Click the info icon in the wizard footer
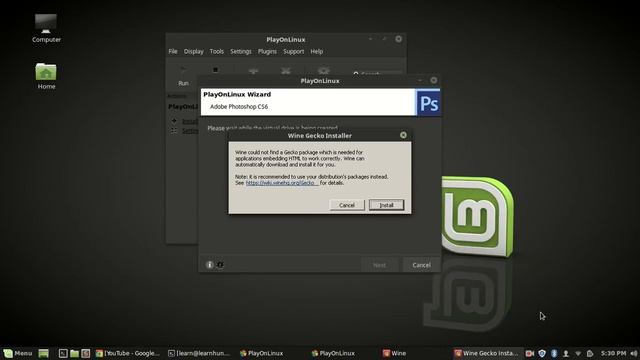This screenshot has width=640, height=360. (209, 264)
